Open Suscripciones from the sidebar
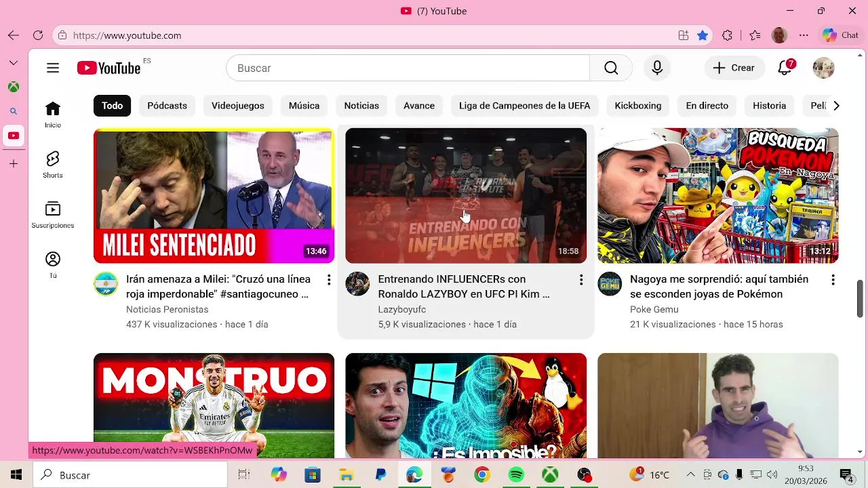The image size is (868, 488). 53,214
